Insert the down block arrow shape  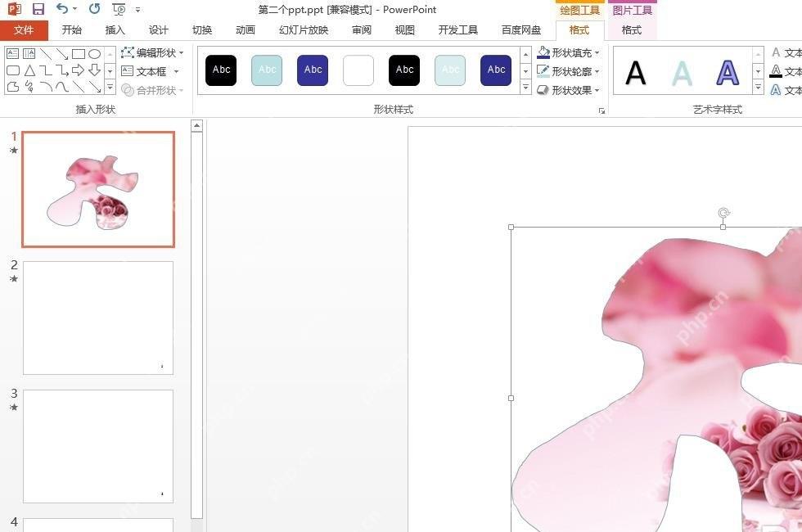[x=95, y=70]
